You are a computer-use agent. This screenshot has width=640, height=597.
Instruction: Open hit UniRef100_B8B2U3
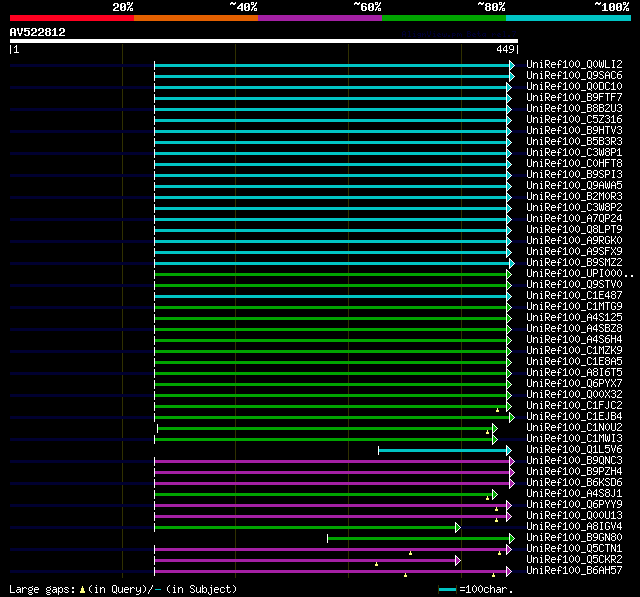[x=574, y=109]
